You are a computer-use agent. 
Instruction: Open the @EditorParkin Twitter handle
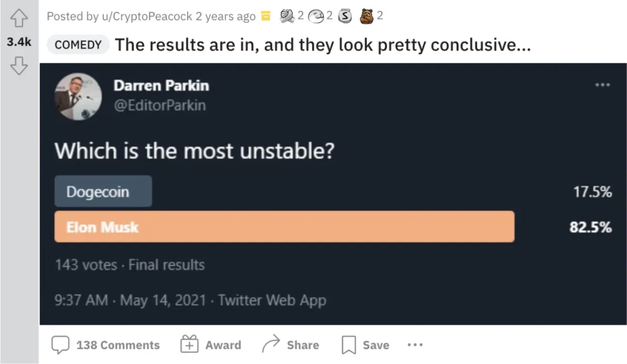point(160,106)
